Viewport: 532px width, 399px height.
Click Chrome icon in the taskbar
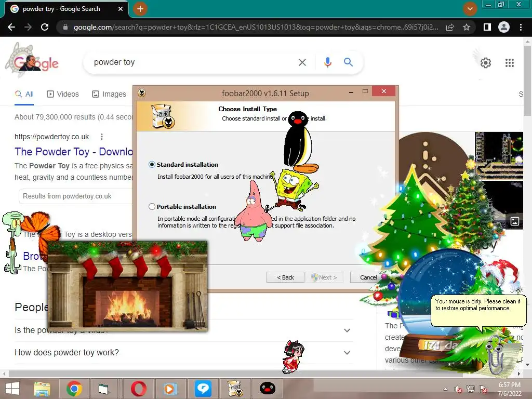[74, 389]
